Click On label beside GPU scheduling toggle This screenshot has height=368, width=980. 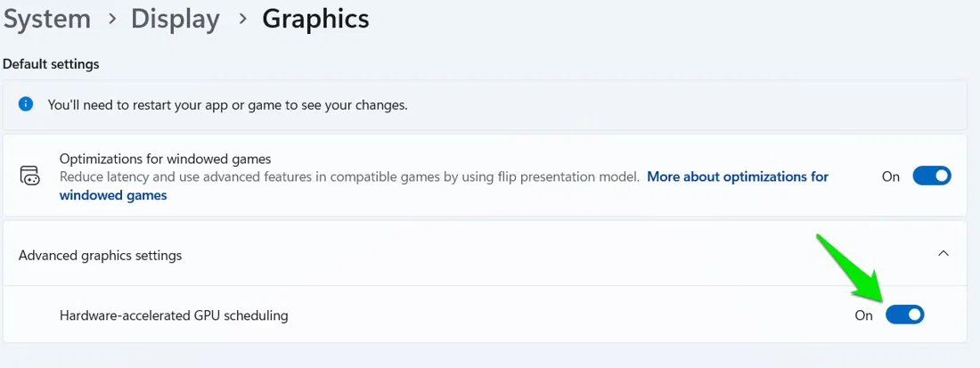click(x=863, y=315)
